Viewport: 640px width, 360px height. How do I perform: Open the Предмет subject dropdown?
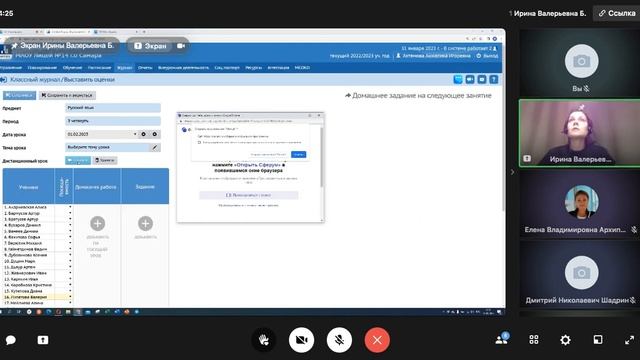pyautogui.click(x=113, y=108)
